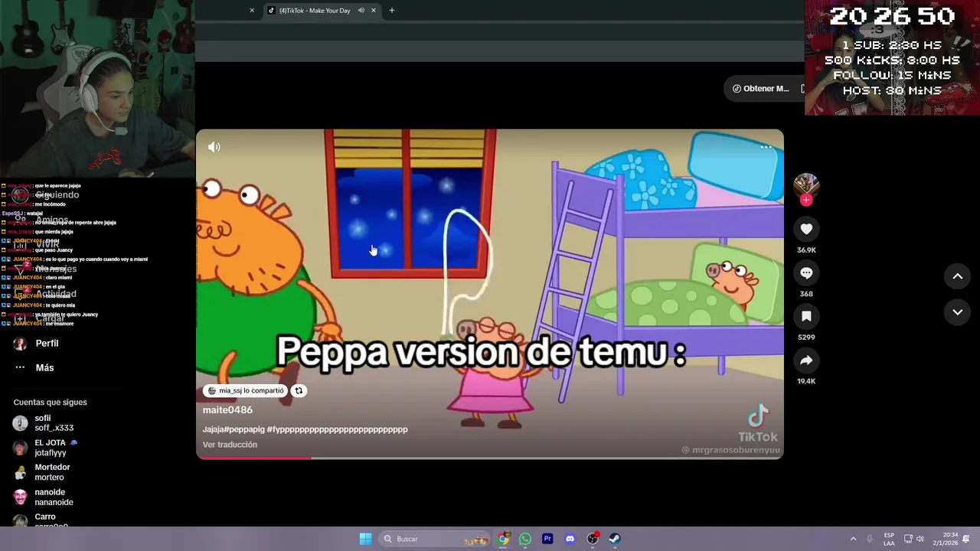Open Chrome from the taskbar
The width and height of the screenshot is (980, 551).
coord(503,539)
